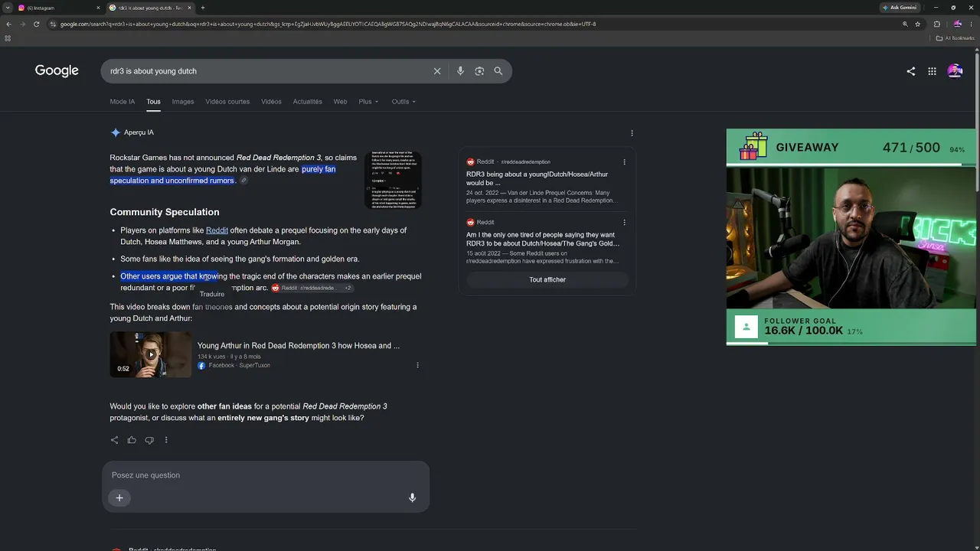This screenshot has width=980, height=551.
Task: Select the Tous results tab
Action: [x=153, y=102]
